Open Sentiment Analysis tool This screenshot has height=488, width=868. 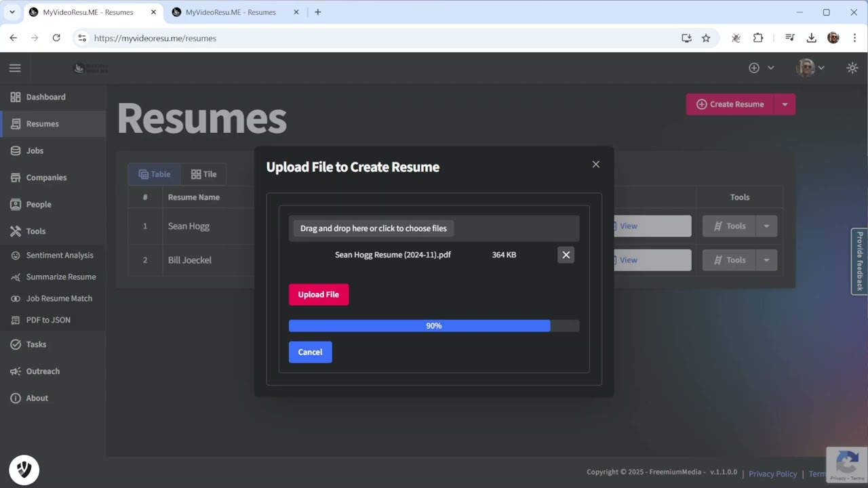click(x=53, y=256)
